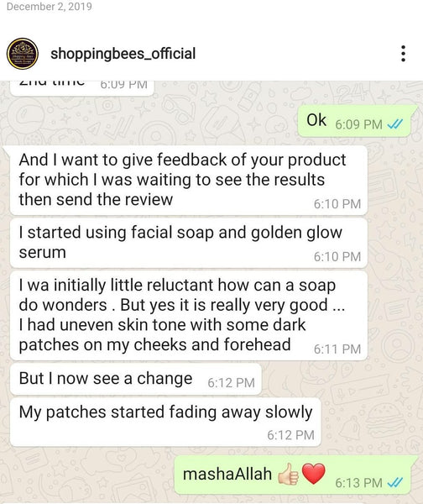Tap the partially hidden '2nd time' message
Viewport: 423px width, 504px height.
[82, 87]
